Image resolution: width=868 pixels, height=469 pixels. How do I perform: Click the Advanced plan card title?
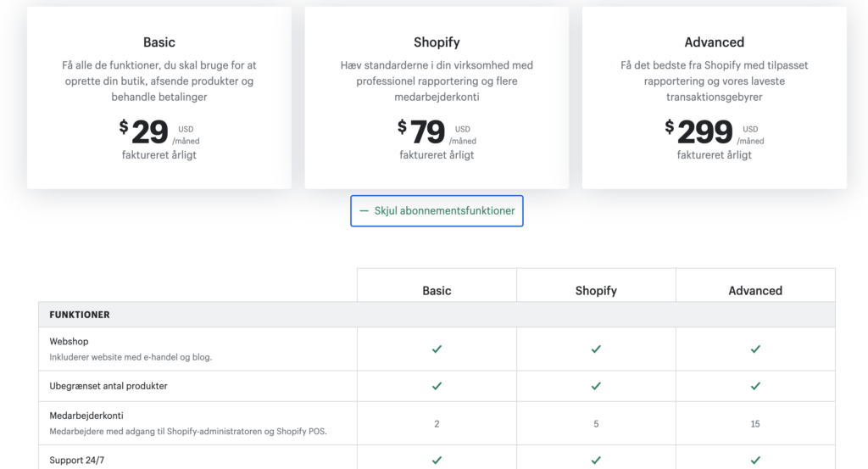714,42
